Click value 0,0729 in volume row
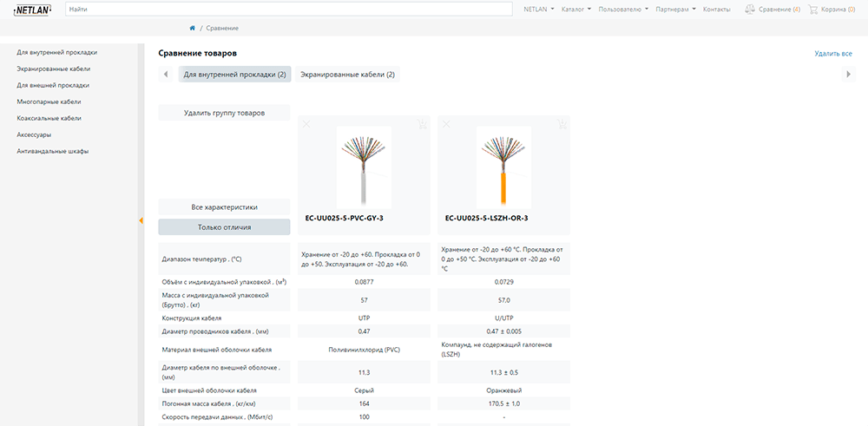Viewport: 868px width, 426px height. 503,282
